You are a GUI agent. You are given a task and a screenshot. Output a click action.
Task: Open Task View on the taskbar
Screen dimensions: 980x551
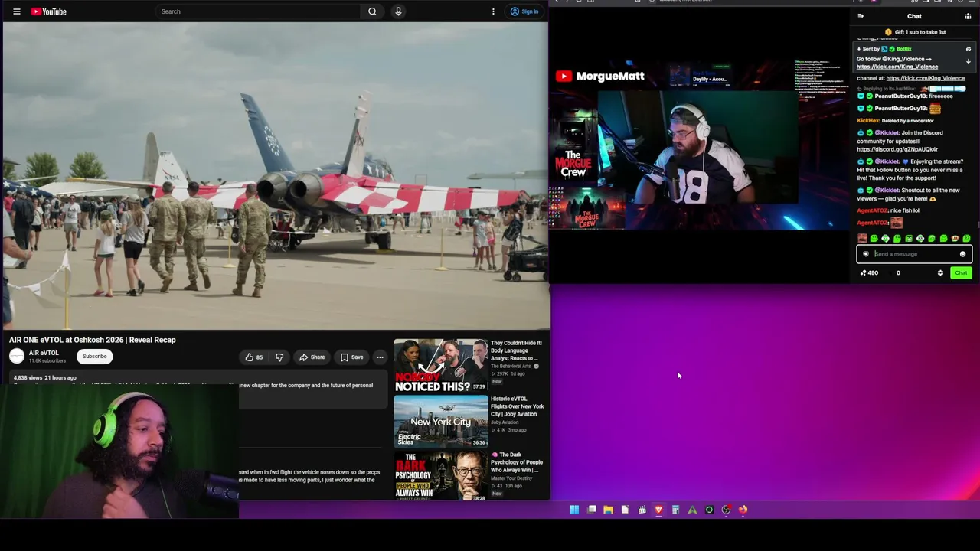(x=591, y=510)
